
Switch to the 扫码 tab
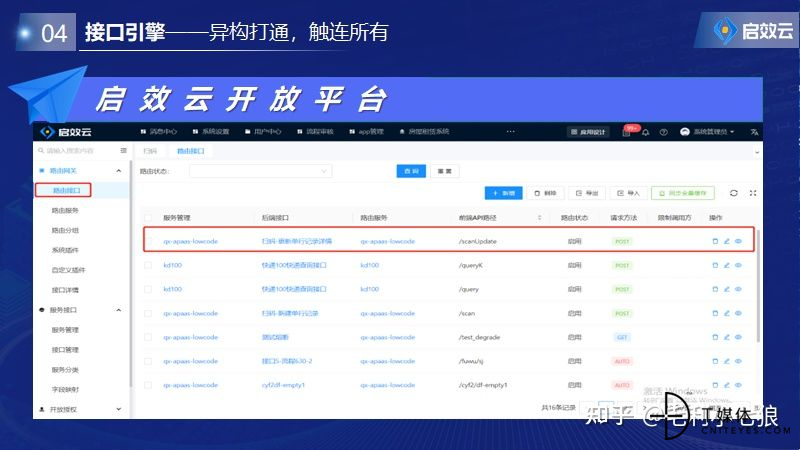point(150,151)
